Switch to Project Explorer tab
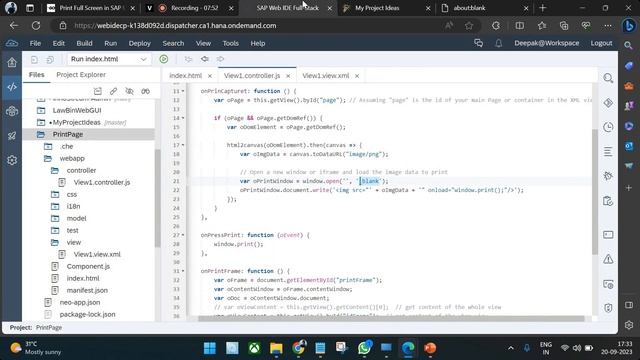This screenshot has width=640, height=360. point(81,75)
